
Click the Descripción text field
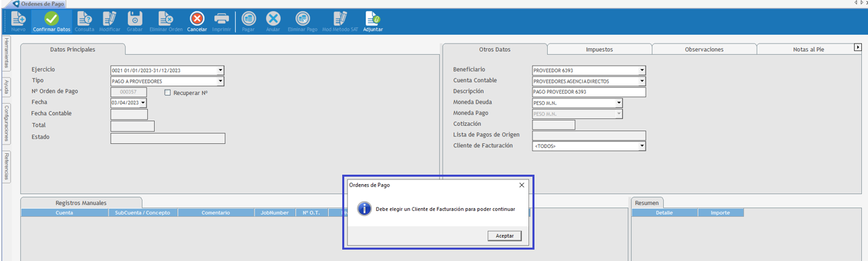tap(589, 92)
